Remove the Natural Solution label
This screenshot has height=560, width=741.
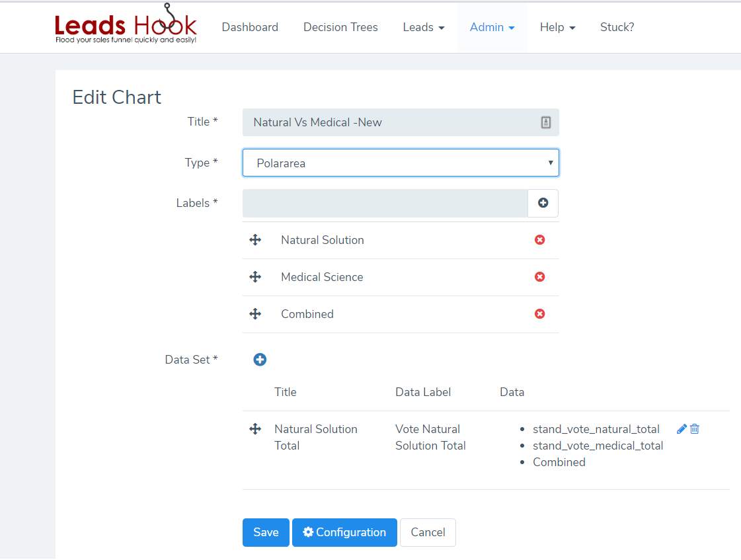539,240
